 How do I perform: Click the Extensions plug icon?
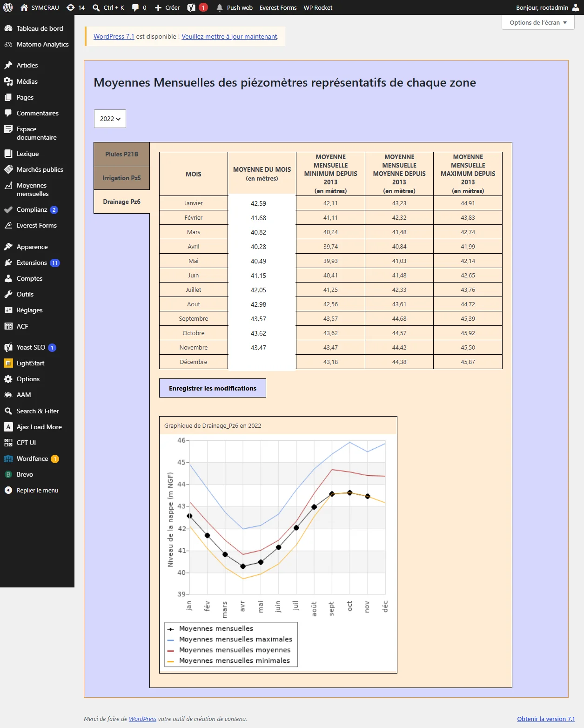(8, 263)
